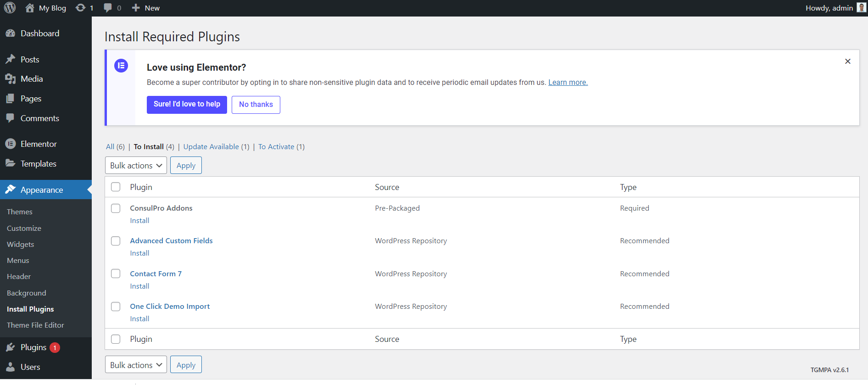Image resolution: width=868 pixels, height=385 pixels.
Task: Open the New content menu
Action: click(x=146, y=8)
